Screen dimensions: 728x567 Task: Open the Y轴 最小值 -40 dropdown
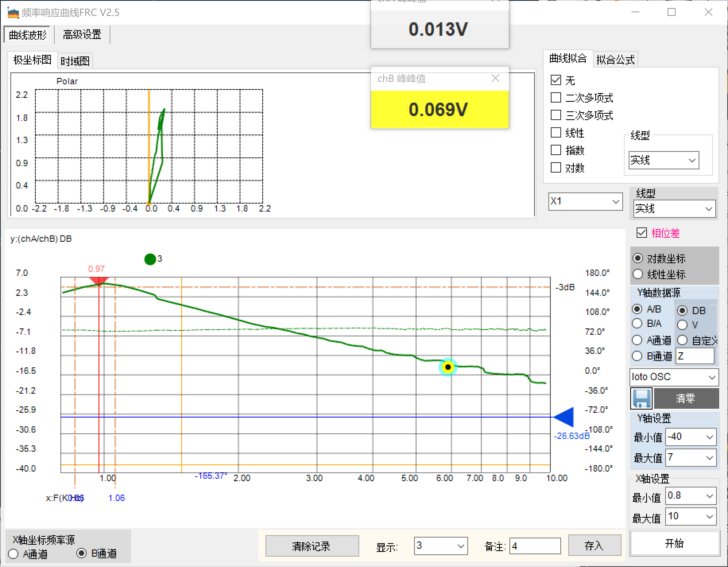(691, 437)
